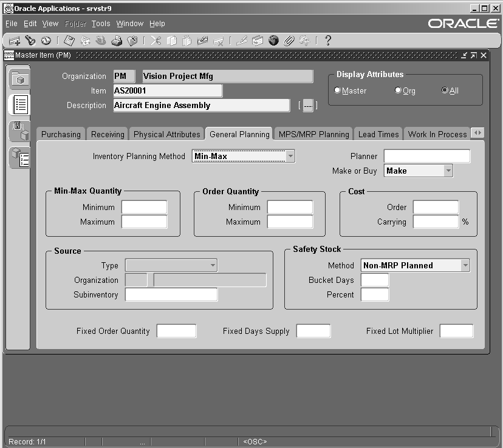
Task: Click the Print toolbar icon
Action: tap(117, 41)
